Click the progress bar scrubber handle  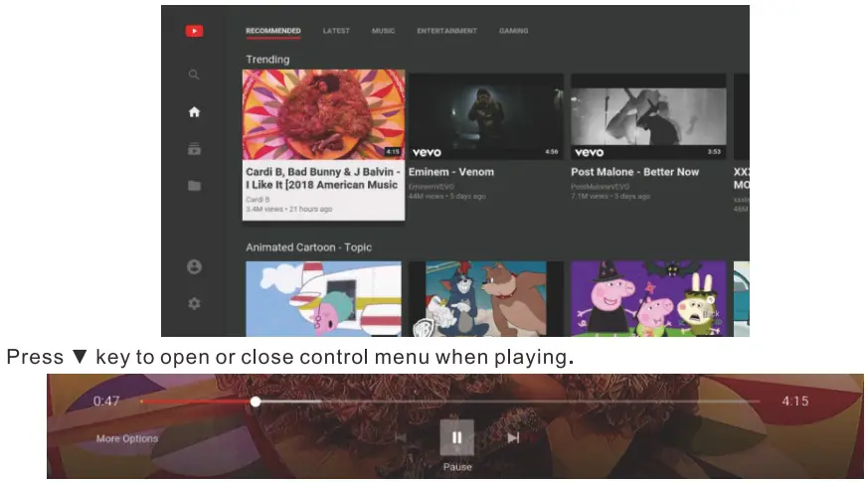(x=256, y=402)
